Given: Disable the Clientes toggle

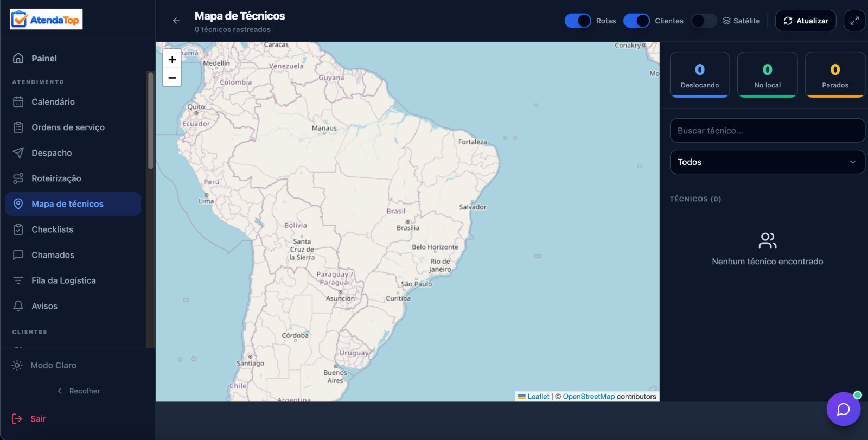Looking at the screenshot, I should click(636, 21).
